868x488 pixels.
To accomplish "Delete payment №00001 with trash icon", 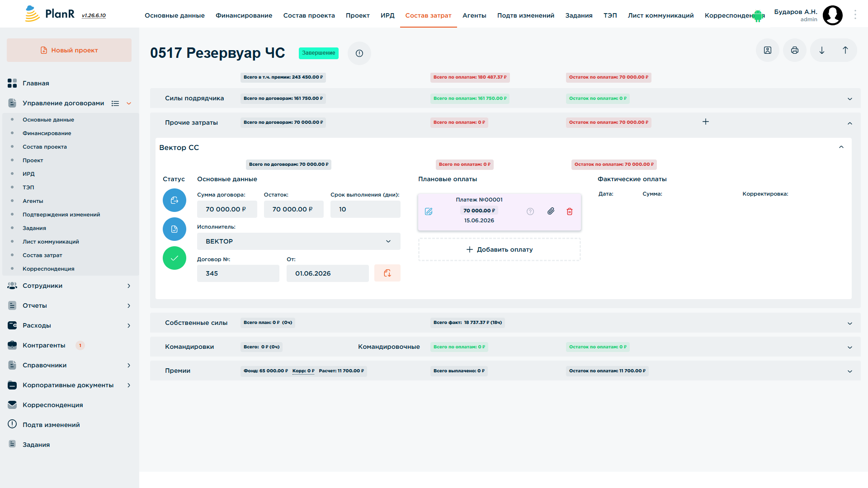I will click(x=570, y=211).
